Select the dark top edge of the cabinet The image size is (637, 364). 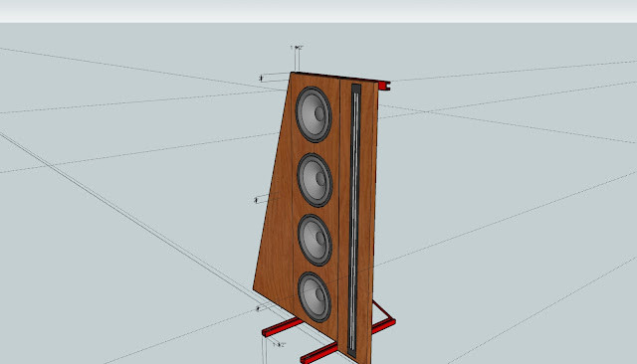tap(334, 78)
